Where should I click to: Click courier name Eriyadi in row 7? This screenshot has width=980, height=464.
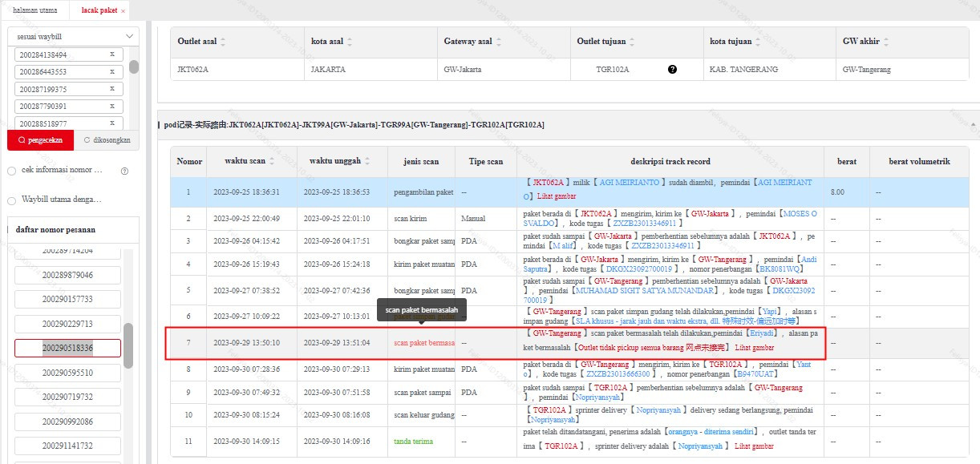[760, 333]
